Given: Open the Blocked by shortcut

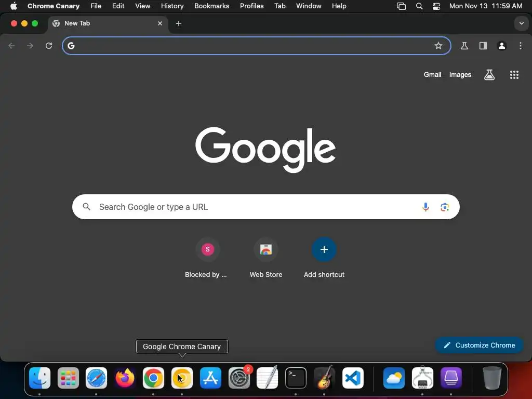Looking at the screenshot, I should pyautogui.click(x=207, y=258).
